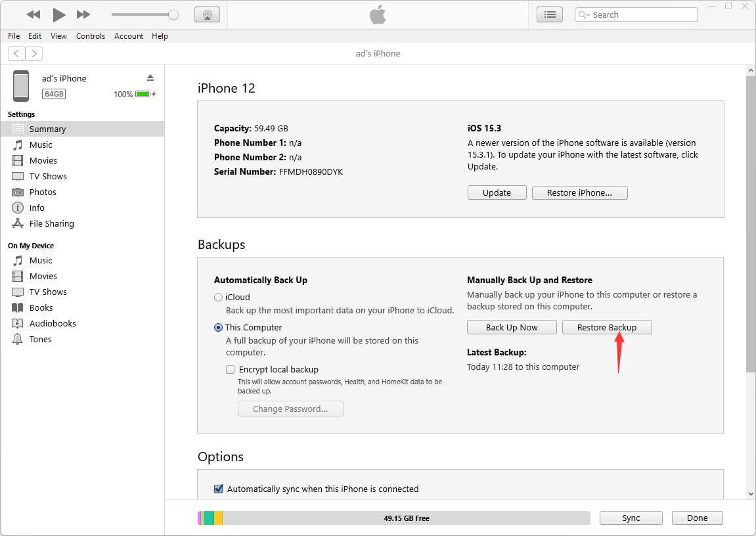Click the Change Password... button
Screen dimensions: 756x536
(290, 409)
